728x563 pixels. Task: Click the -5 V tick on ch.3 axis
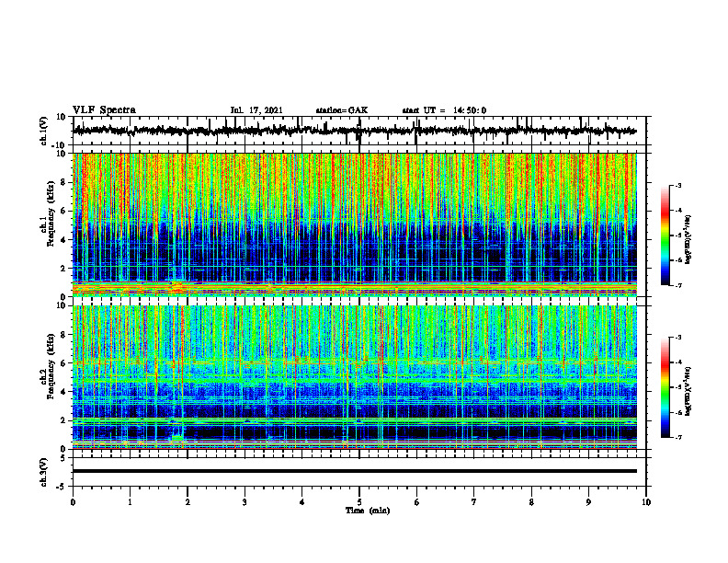(62, 487)
